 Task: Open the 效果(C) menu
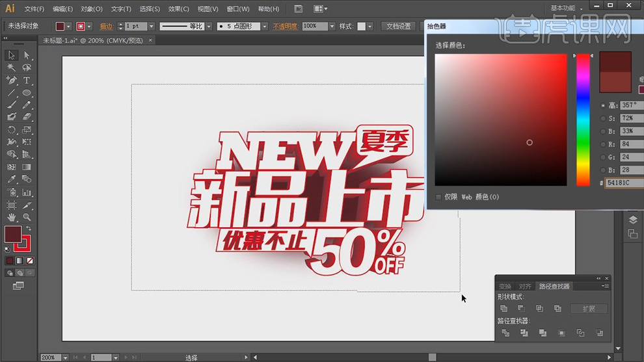point(178,9)
